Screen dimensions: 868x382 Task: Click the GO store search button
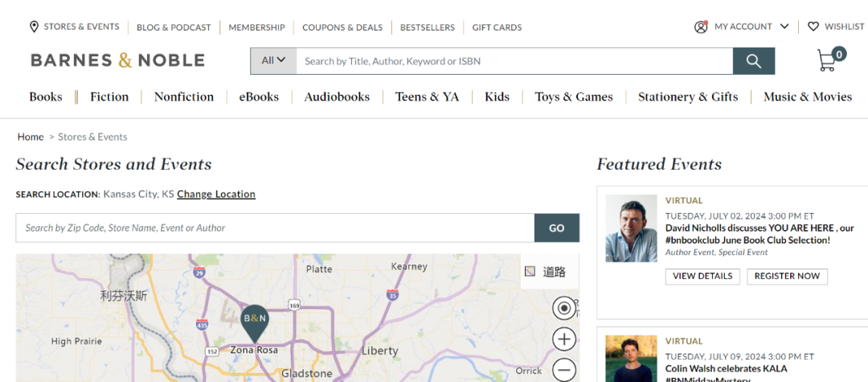point(557,228)
